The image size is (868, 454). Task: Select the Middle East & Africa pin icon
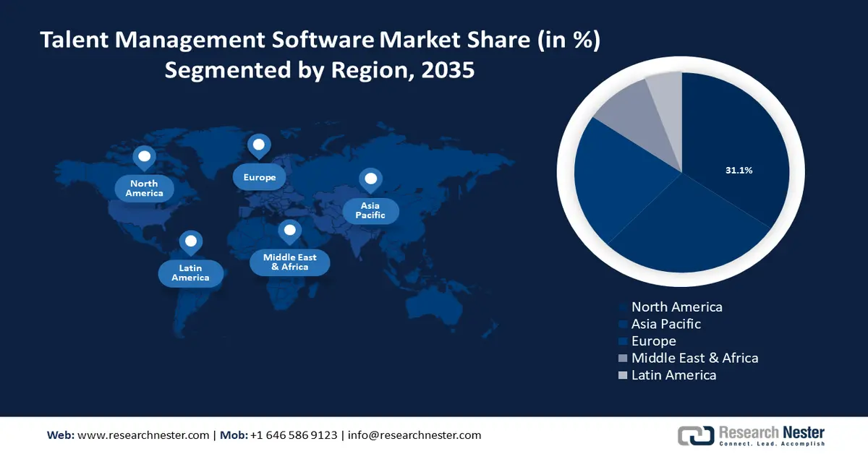coord(290,231)
